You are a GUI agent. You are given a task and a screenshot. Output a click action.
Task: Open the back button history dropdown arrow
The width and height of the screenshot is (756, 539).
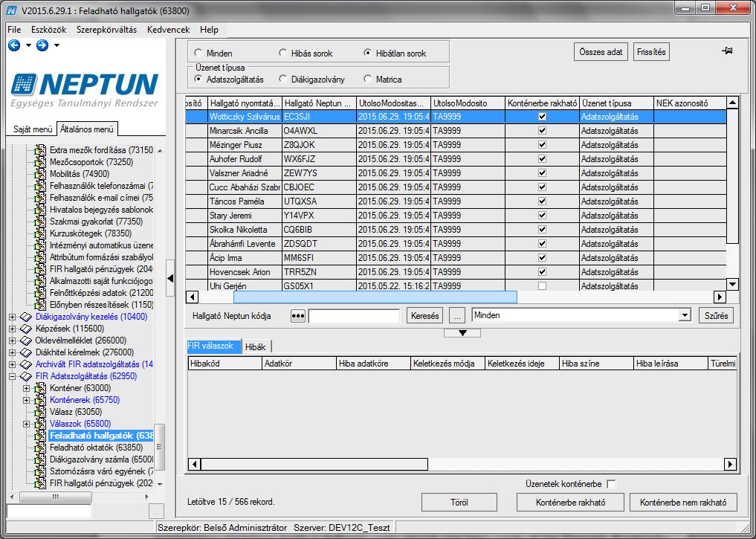pos(28,45)
